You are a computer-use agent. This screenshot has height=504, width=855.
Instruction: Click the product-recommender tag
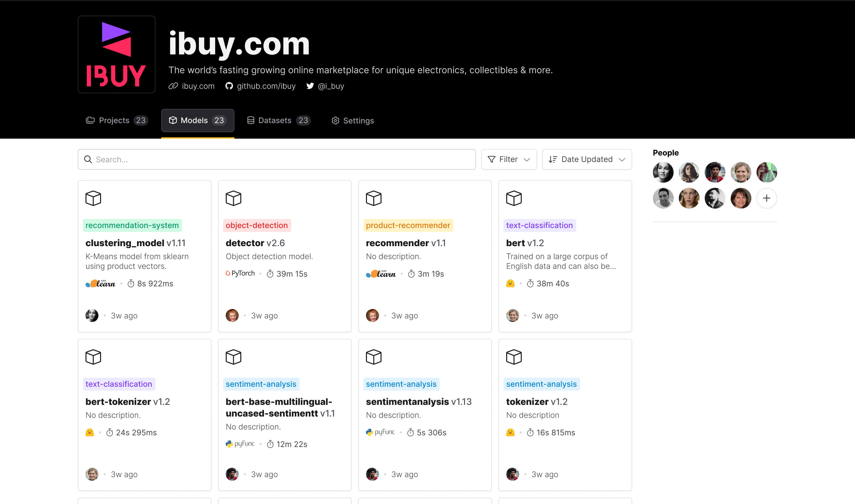[408, 225]
